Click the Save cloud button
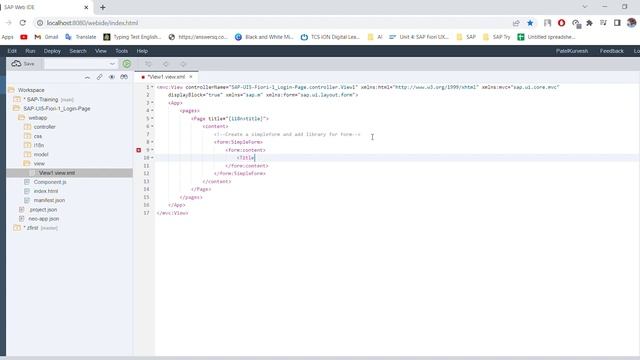 [x=23, y=64]
